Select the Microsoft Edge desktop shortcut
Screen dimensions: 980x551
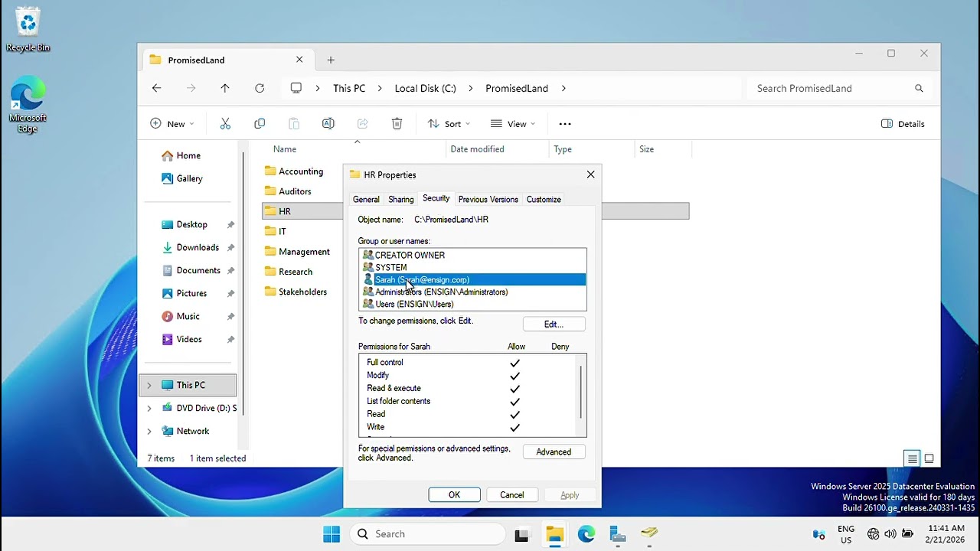[x=28, y=106]
